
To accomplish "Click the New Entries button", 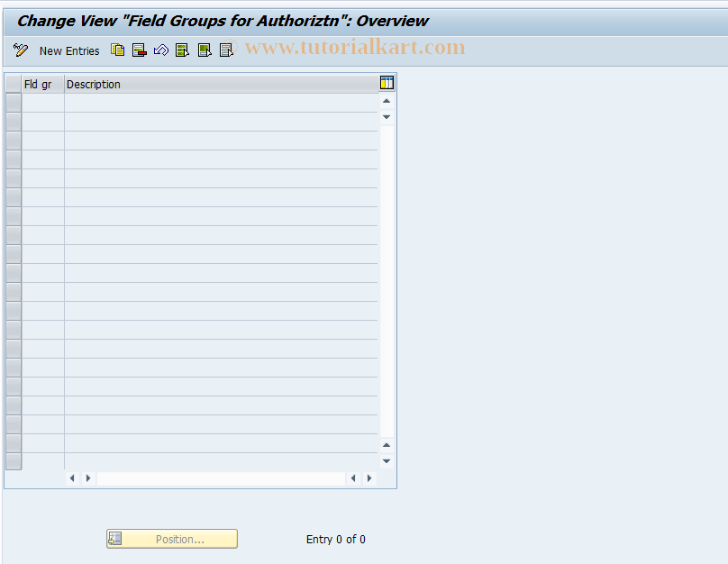I will (x=69, y=51).
